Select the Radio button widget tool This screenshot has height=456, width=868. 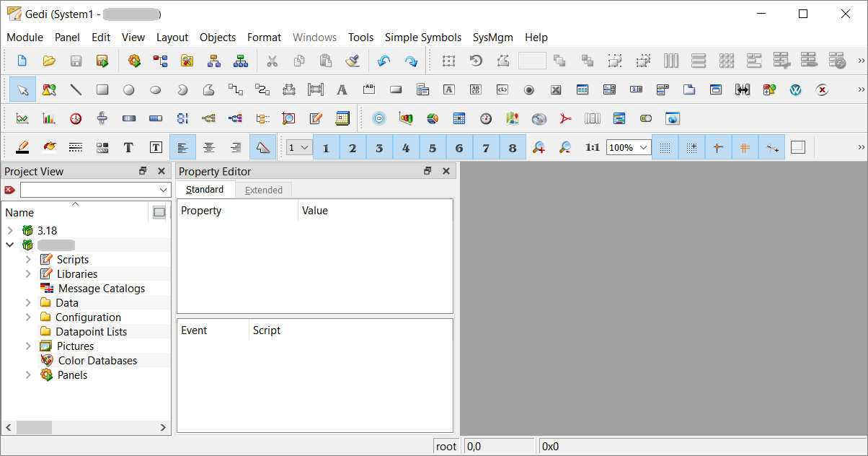(528, 89)
